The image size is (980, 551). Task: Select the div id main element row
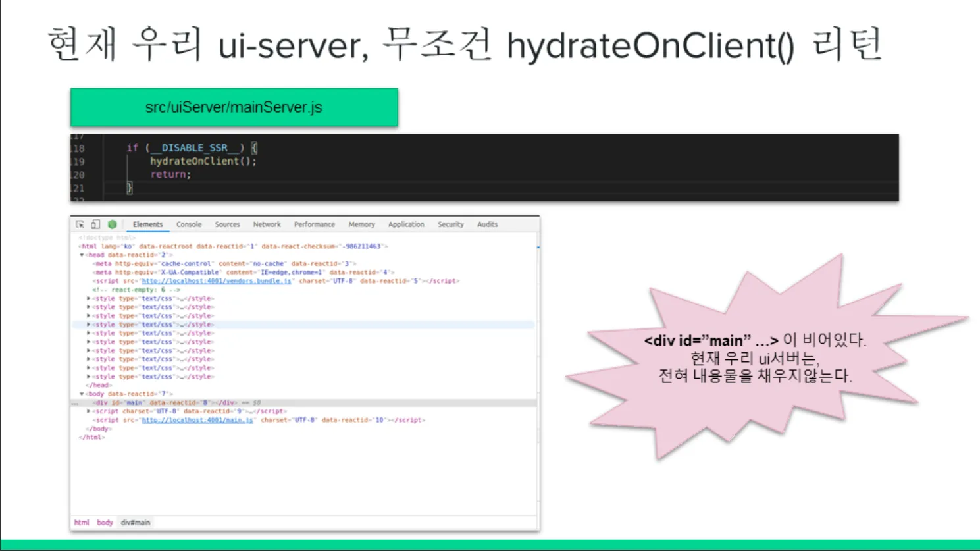coord(165,403)
